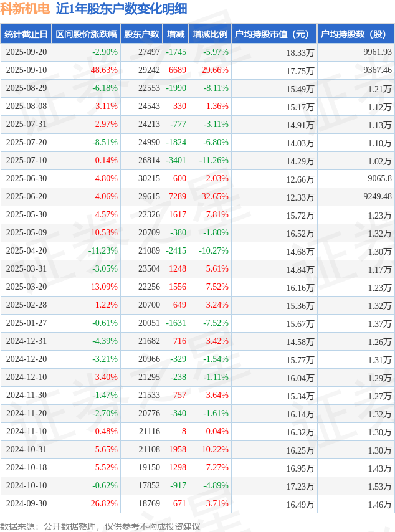Click the 统计截止日 column header
The image size is (395, 532).
pos(26,34)
